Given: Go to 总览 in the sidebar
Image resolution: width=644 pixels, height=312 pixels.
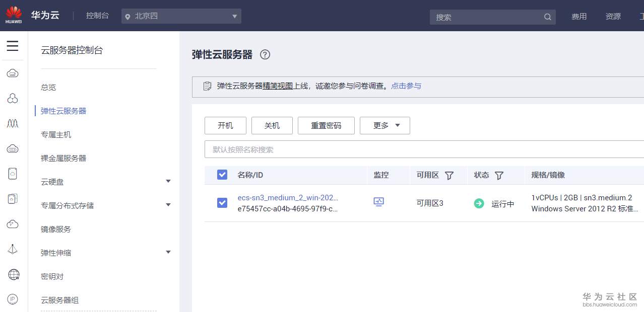Looking at the screenshot, I should (x=48, y=87).
